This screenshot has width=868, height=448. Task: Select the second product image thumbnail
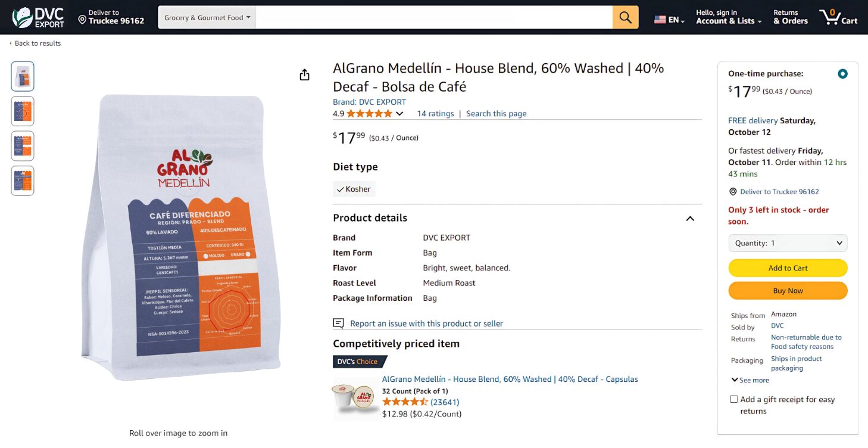click(22, 111)
